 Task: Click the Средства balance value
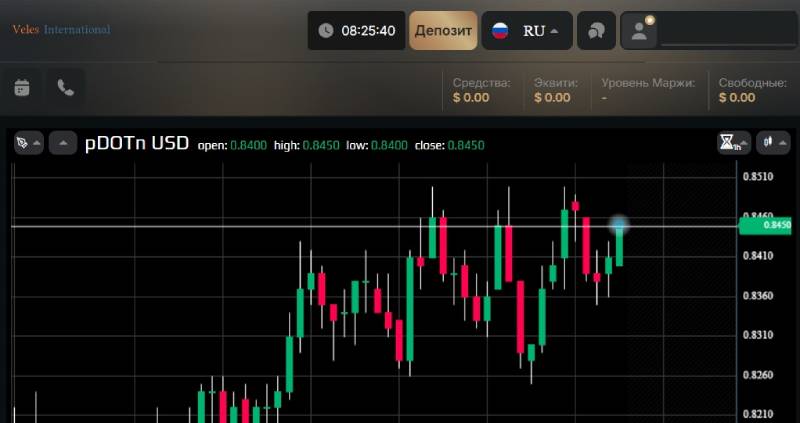point(471,97)
